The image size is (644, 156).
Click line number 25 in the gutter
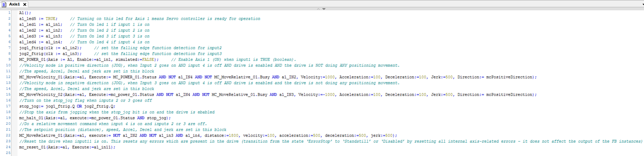pyautogui.click(x=9, y=153)
